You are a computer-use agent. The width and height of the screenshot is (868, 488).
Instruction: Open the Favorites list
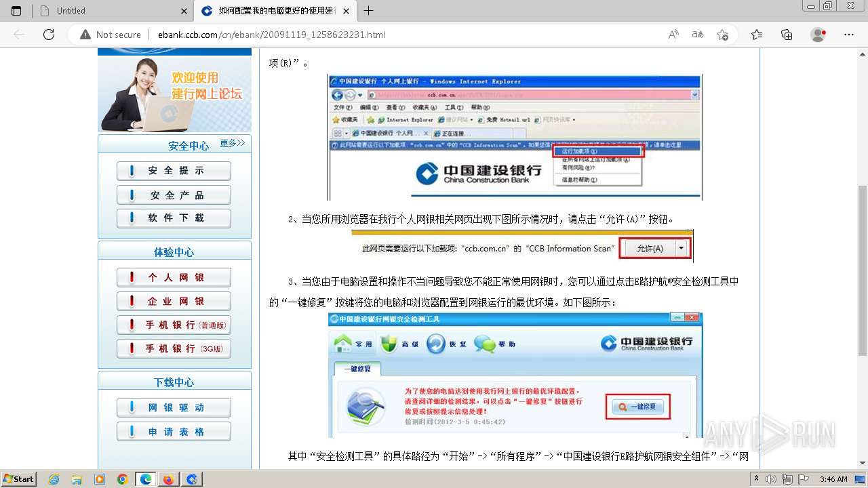click(x=757, y=35)
